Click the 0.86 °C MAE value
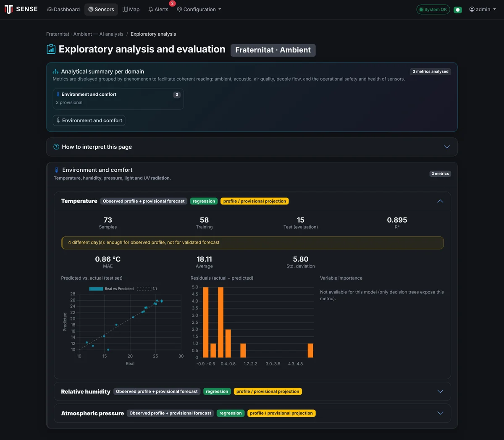Viewport: 504px width, 440px height. point(108,259)
